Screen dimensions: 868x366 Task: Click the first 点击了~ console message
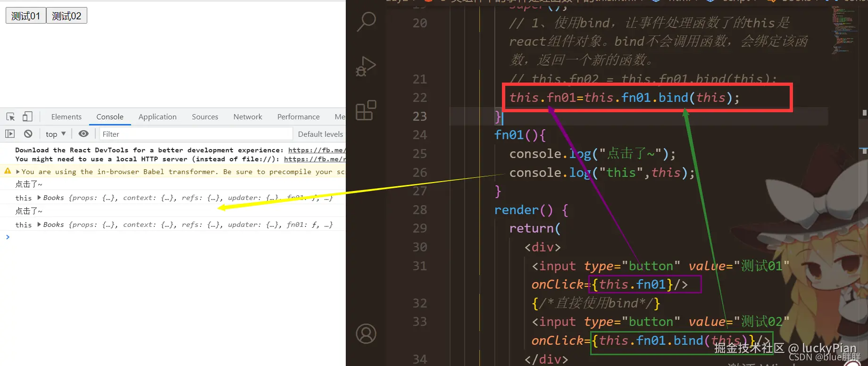29,184
